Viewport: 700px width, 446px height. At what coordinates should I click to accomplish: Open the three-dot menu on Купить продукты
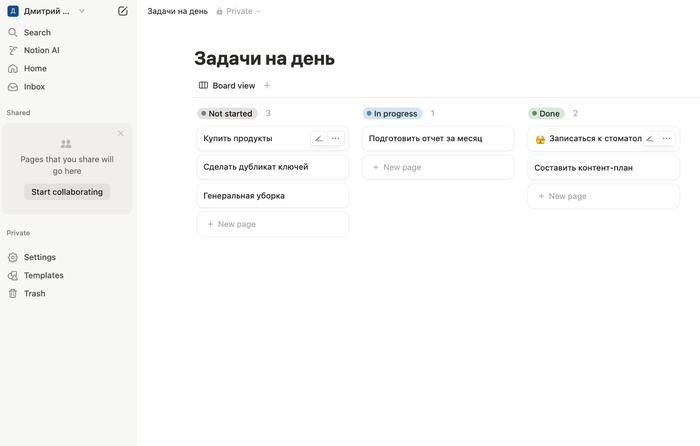[335, 139]
